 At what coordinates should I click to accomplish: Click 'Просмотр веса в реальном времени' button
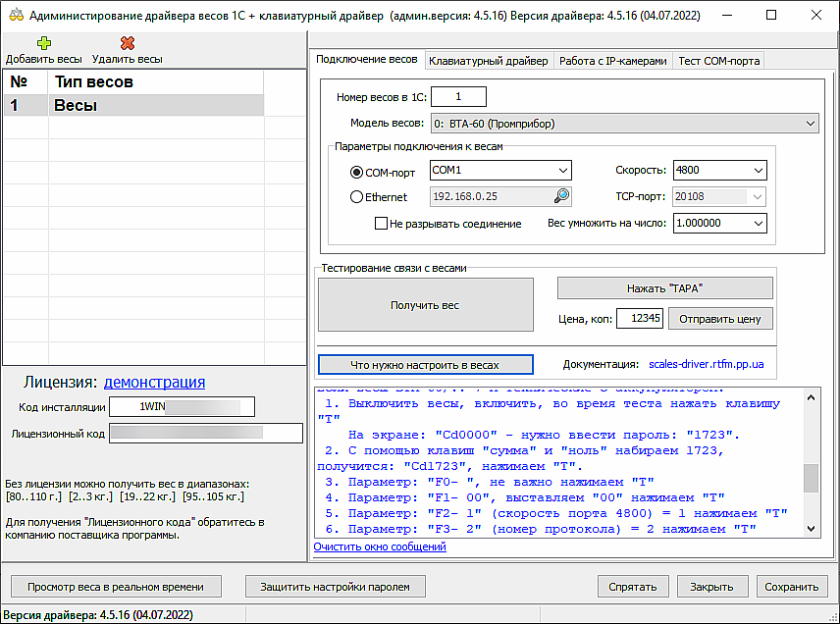[116, 587]
